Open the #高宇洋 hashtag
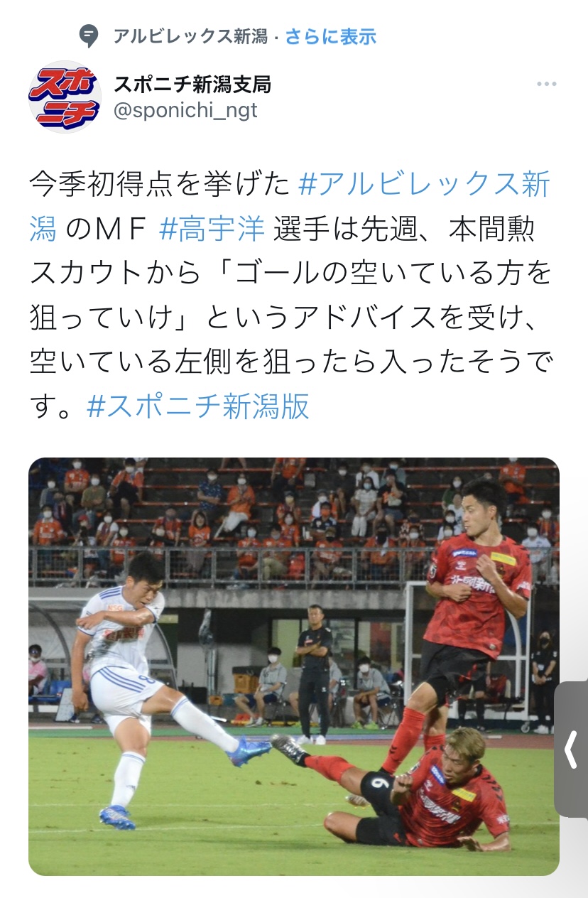The width and height of the screenshot is (588, 898). [x=212, y=229]
